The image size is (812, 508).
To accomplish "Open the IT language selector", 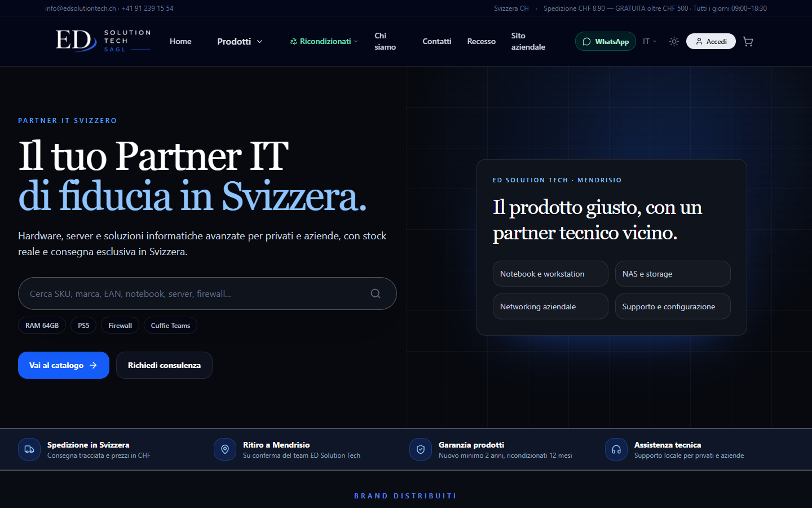I will [x=650, y=41].
